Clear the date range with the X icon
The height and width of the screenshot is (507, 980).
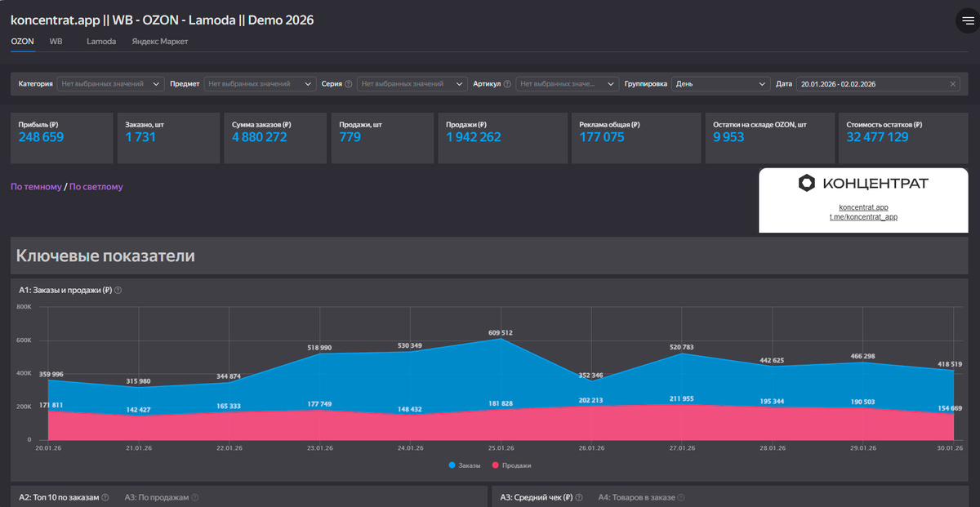953,84
